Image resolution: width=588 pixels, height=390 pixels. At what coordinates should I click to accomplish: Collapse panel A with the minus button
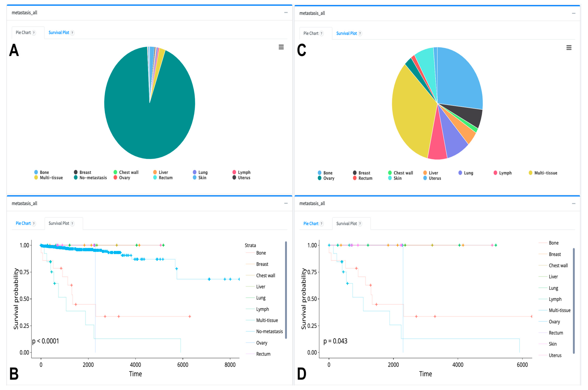coord(286,12)
